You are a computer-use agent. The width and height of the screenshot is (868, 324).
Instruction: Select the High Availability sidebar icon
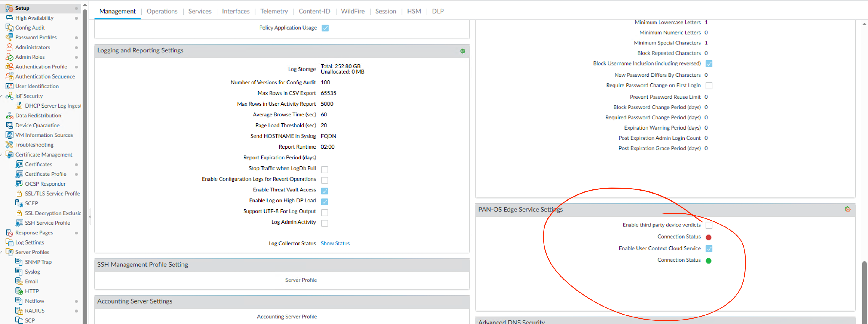tap(9, 17)
